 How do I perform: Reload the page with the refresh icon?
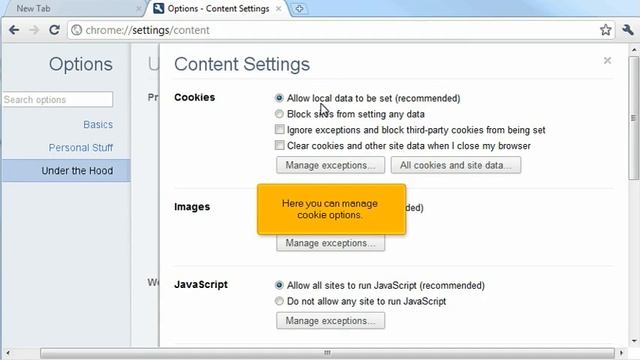(x=54, y=30)
